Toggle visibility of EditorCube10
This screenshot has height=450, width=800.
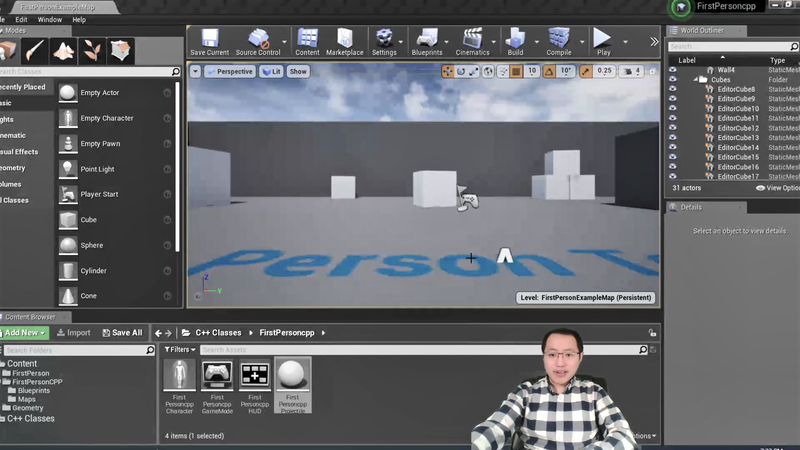(672, 109)
